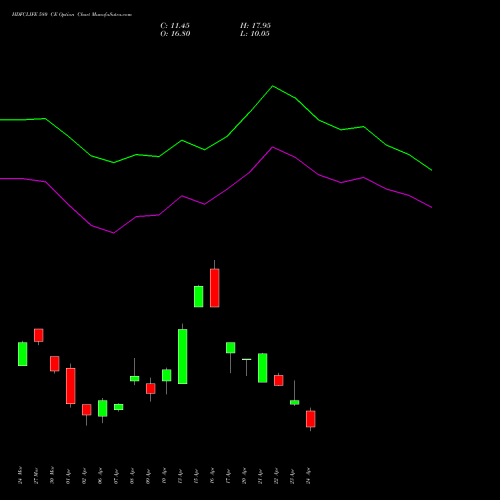Click the 22 Apr date label

276,475
